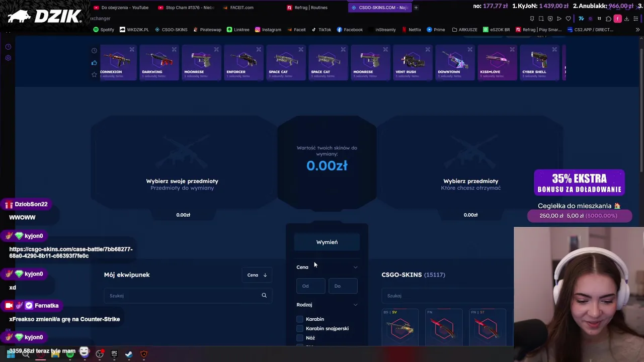Expand the bookmarks bar overflow chevron
644x362 pixels.
[637, 30]
